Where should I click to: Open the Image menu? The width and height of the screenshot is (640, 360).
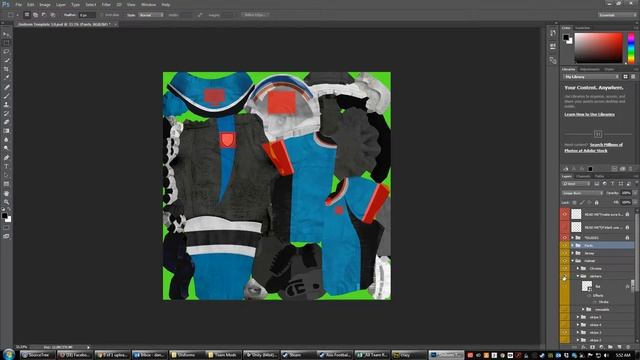click(45, 4)
